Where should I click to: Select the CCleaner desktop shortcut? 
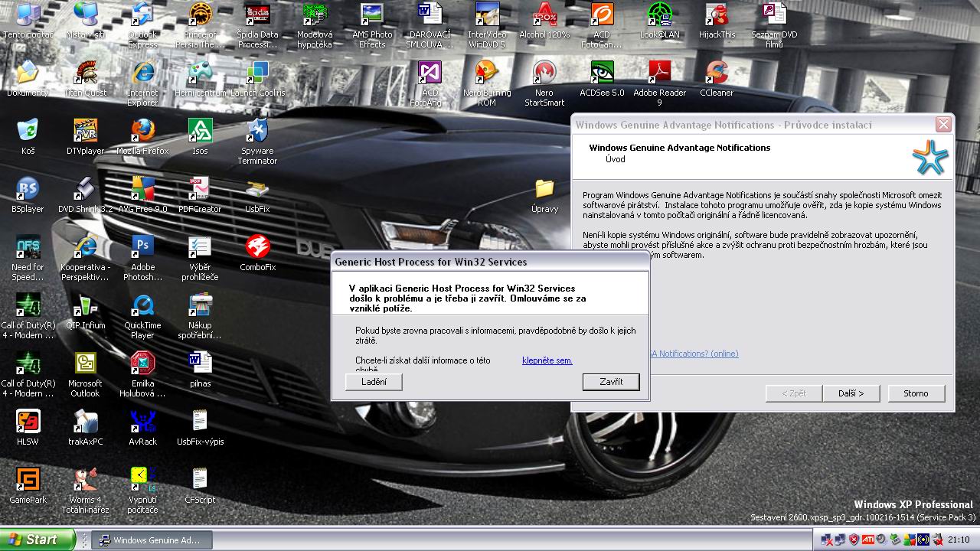(x=717, y=73)
